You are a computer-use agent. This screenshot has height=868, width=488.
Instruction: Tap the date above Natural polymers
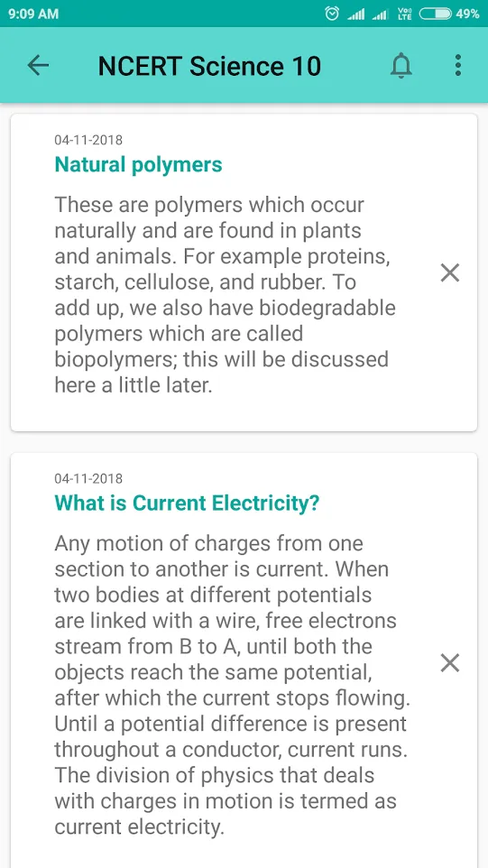click(88, 140)
